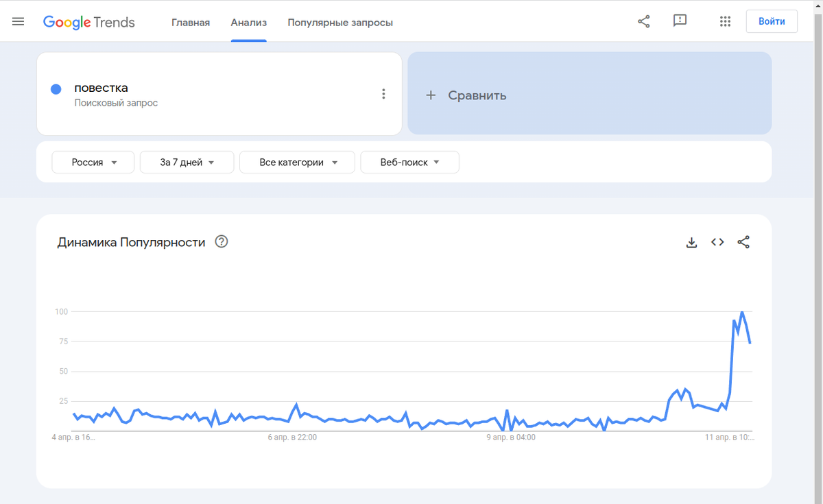Open options menu for повестка term
The image size is (823, 504).
point(383,94)
